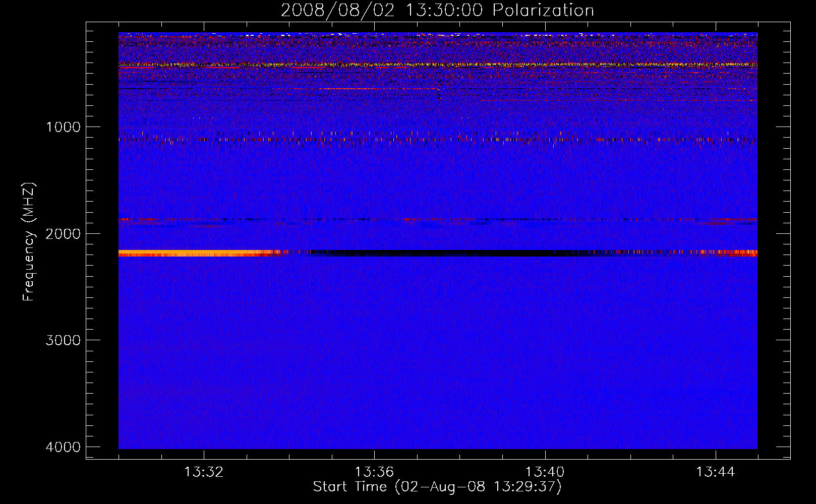The height and width of the screenshot is (504, 816).
Task: Click the 13:40 time tick label
Action: [x=545, y=472]
